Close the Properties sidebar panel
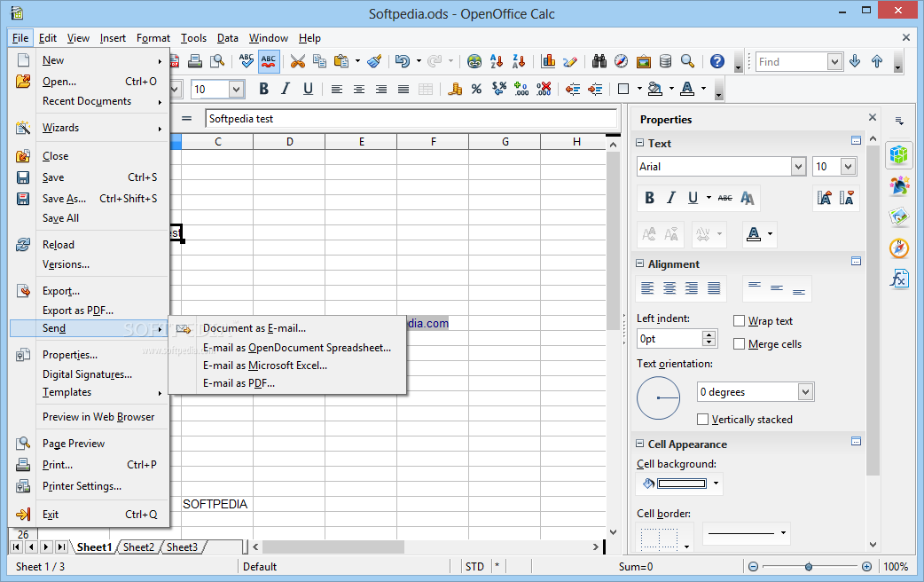This screenshot has width=924, height=582. (873, 118)
